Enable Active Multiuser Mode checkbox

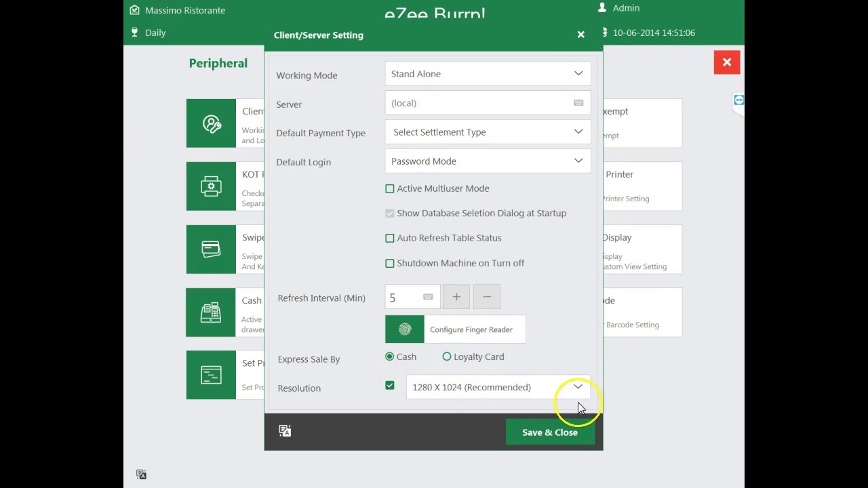click(390, 188)
